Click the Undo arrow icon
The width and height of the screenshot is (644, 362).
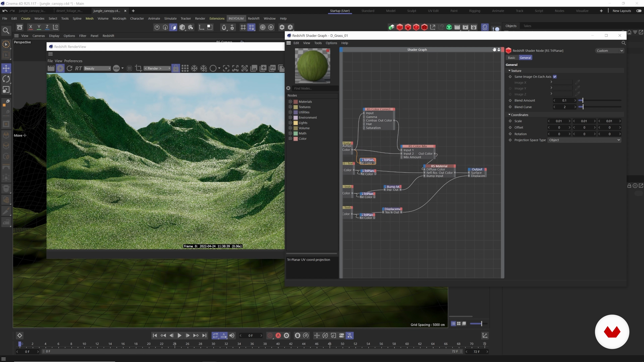(x=5, y=11)
